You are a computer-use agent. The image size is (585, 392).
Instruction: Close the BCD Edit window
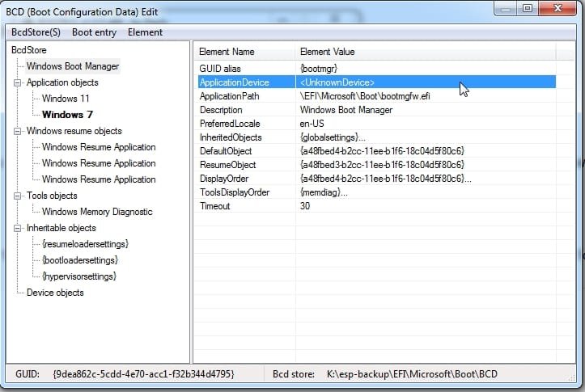pyautogui.click(x=557, y=8)
